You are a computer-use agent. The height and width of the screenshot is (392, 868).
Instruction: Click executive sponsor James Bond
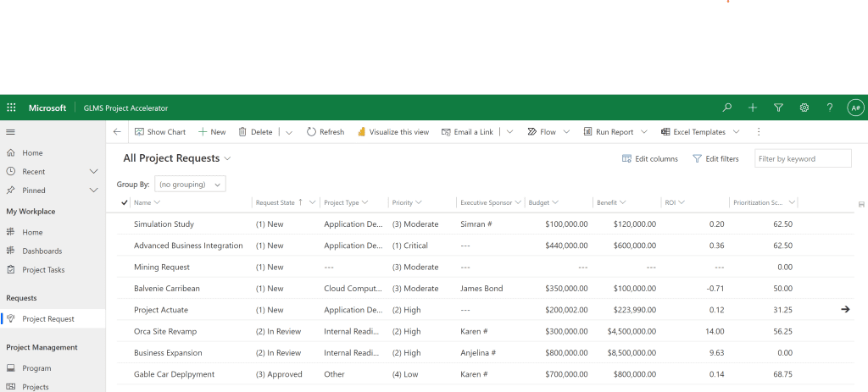coord(481,289)
